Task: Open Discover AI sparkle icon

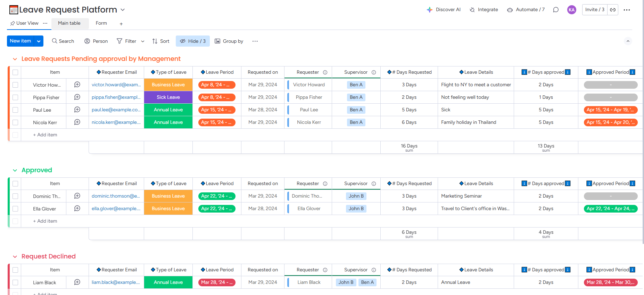Action: (x=430, y=10)
